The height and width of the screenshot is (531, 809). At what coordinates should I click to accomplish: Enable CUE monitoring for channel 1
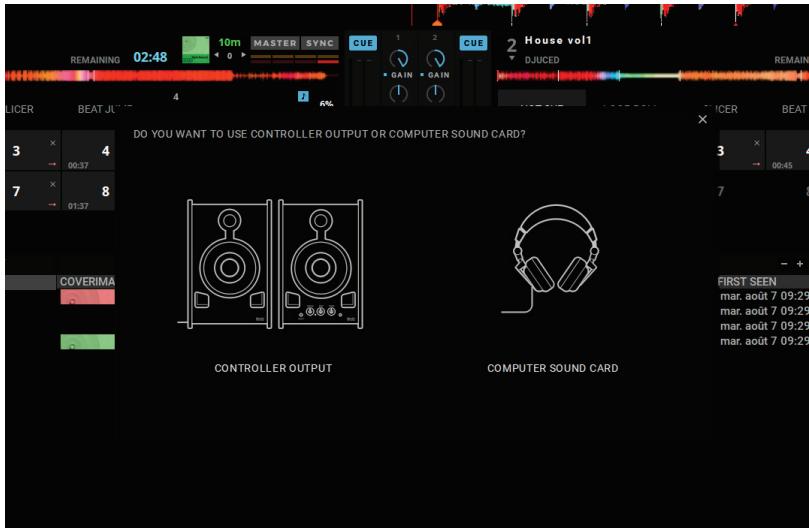(x=363, y=43)
